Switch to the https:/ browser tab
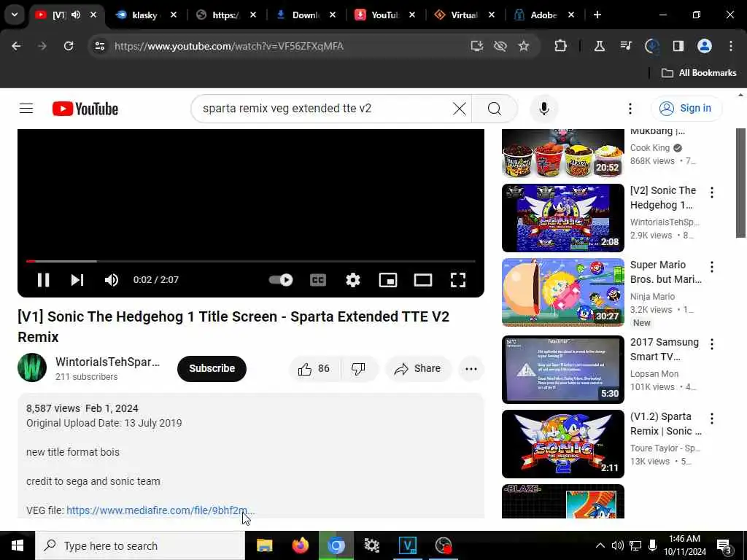747x560 pixels. 226,15
